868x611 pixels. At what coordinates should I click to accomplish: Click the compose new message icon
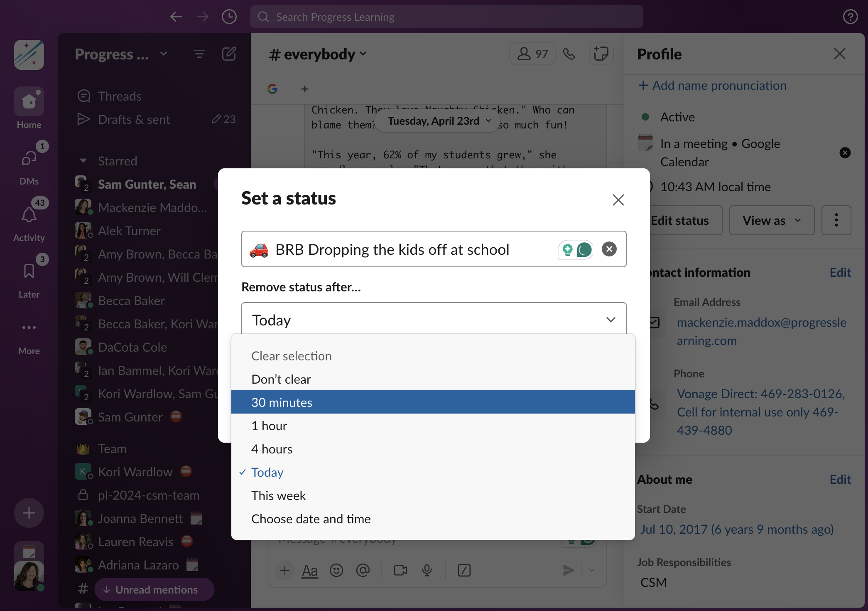coord(229,54)
